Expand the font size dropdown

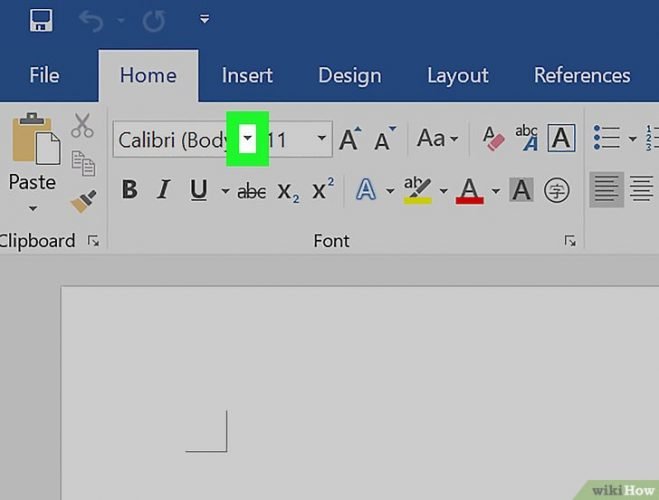click(x=322, y=139)
